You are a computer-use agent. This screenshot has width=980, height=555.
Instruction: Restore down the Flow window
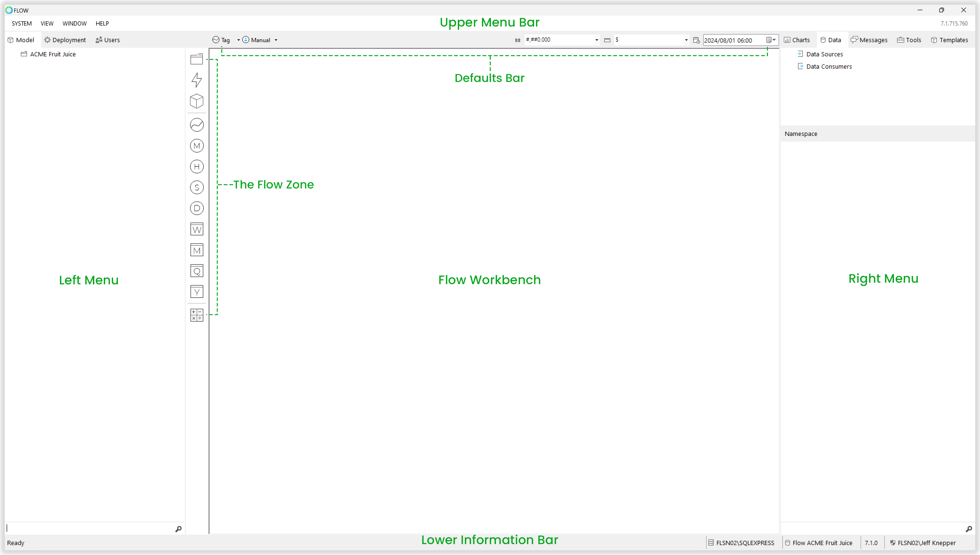941,10
